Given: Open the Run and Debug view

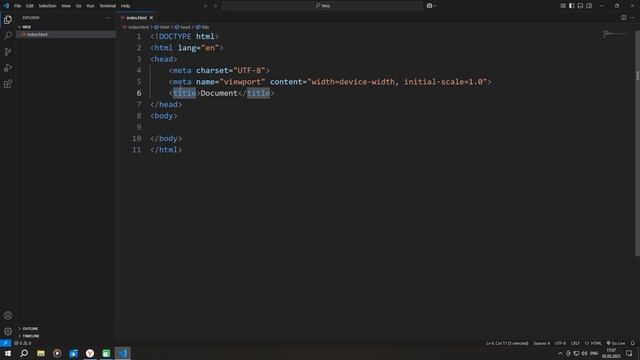Looking at the screenshot, I should click(x=8, y=68).
